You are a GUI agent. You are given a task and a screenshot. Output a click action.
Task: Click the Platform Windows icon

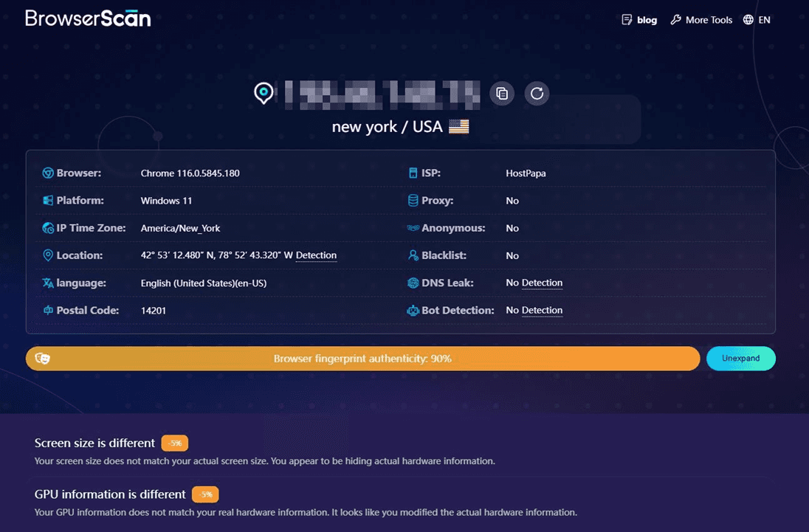[x=48, y=201]
